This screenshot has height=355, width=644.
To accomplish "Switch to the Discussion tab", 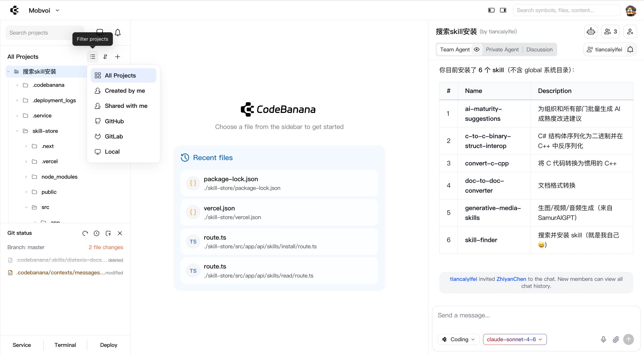I will (539, 49).
